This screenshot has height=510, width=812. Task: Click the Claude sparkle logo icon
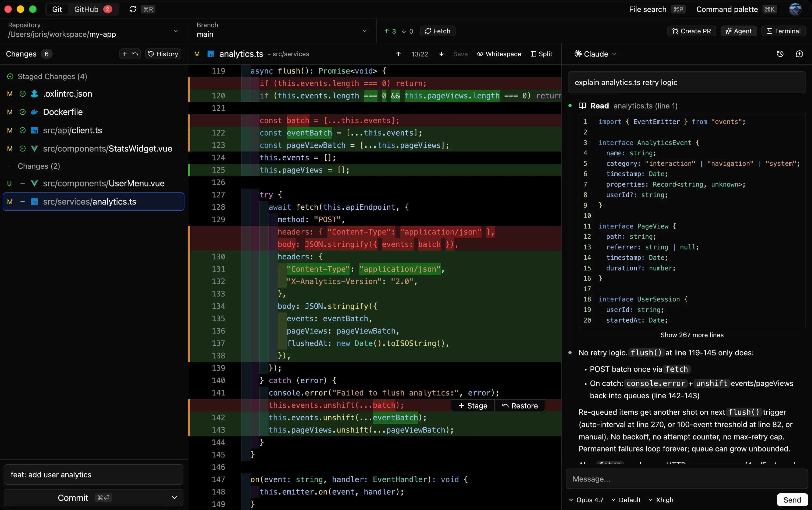578,54
